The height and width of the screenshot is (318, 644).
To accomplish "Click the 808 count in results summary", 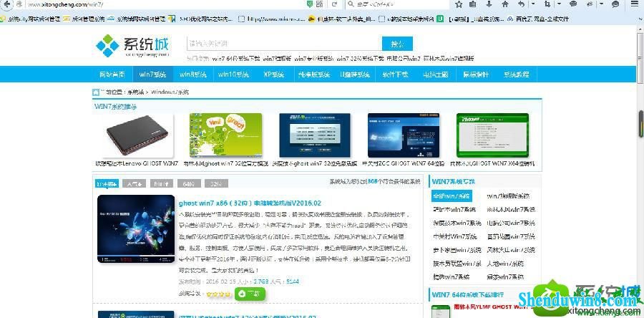I will tap(373, 181).
